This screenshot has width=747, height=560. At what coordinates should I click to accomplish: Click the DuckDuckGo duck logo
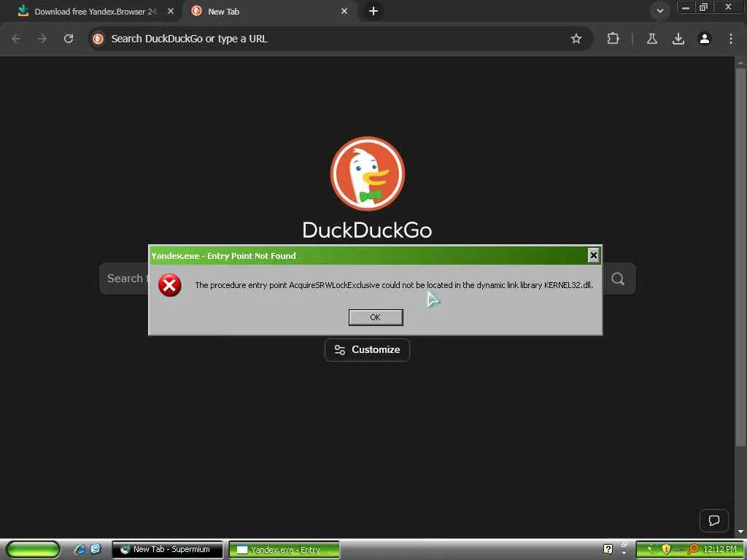tap(368, 174)
